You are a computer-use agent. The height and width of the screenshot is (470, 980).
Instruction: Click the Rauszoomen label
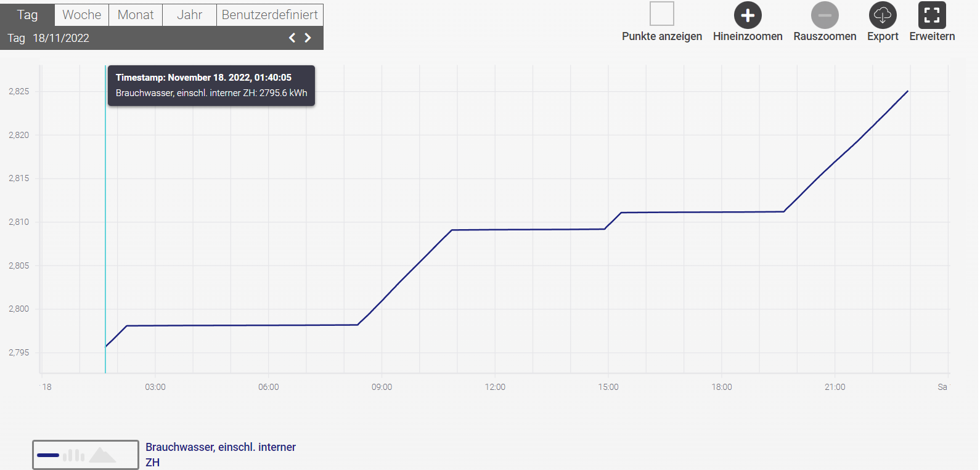825,36
